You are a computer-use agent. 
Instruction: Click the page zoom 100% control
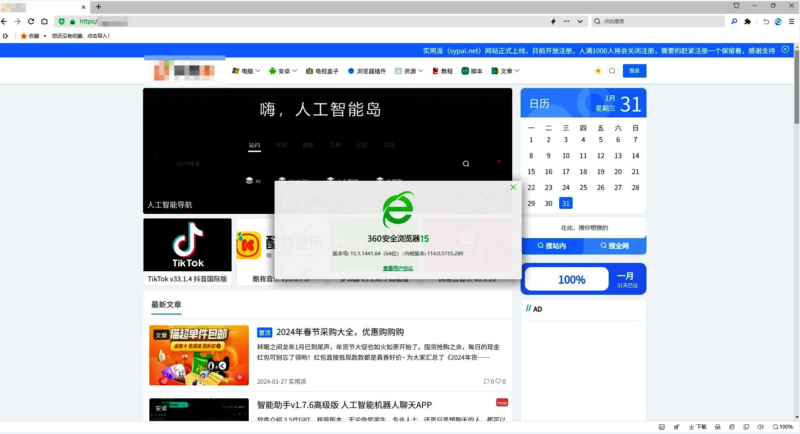click(x=783, y=427)
